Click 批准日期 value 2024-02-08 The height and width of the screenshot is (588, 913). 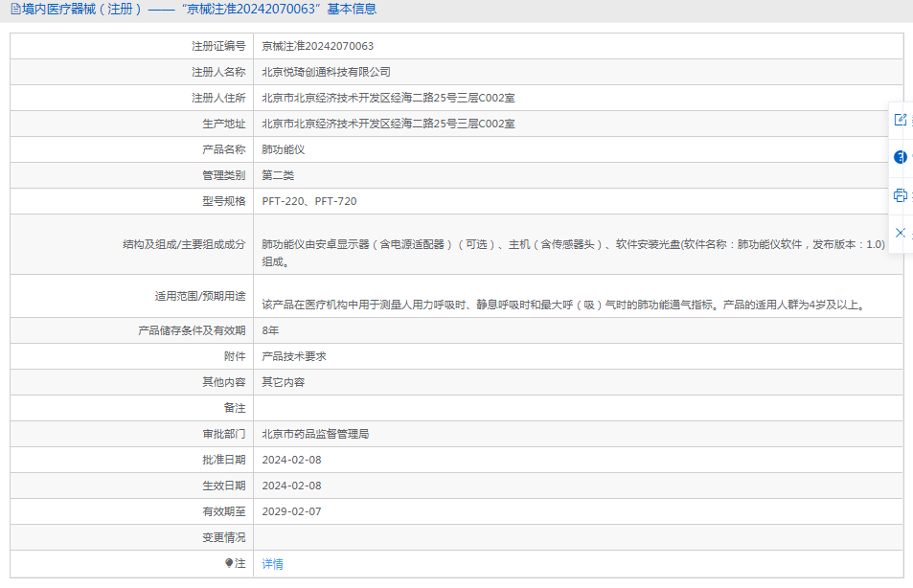point(291,460)
